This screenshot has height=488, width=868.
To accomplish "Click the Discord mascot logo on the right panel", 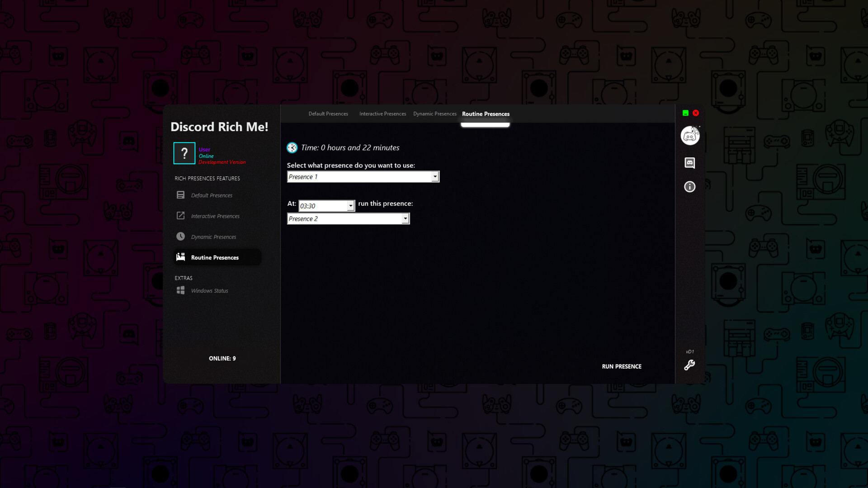I will [x=690, y=135].
